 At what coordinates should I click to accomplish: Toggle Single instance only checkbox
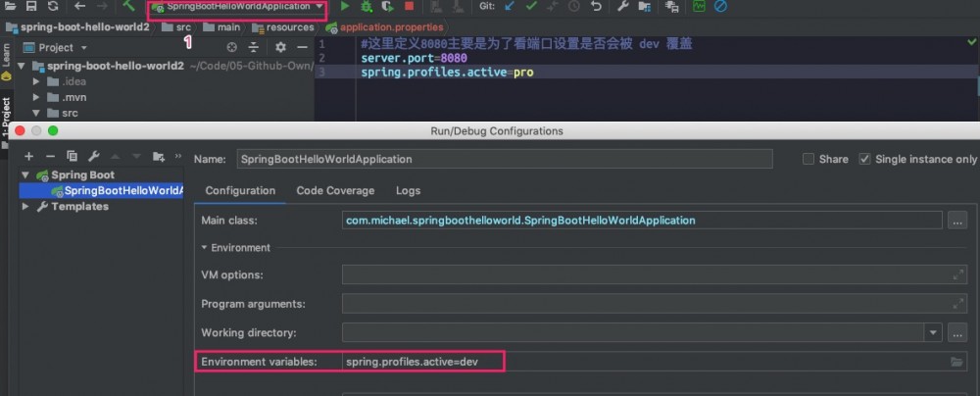864,159
